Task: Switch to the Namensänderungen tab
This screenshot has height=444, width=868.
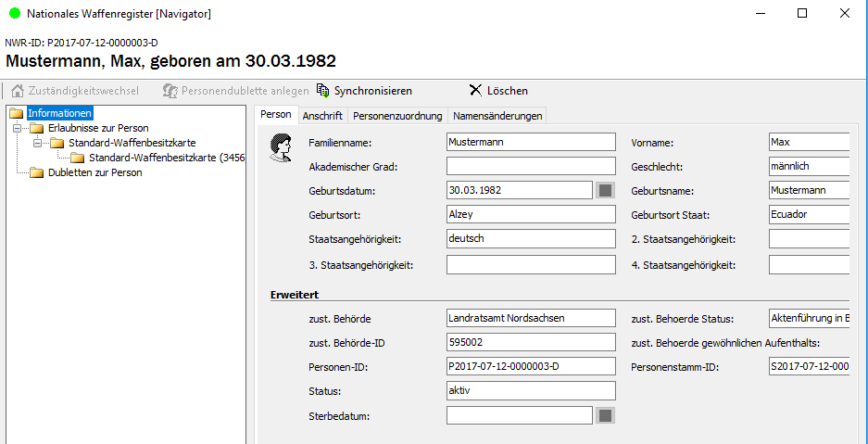Action: pyautogui.click(x=497, y=116)
